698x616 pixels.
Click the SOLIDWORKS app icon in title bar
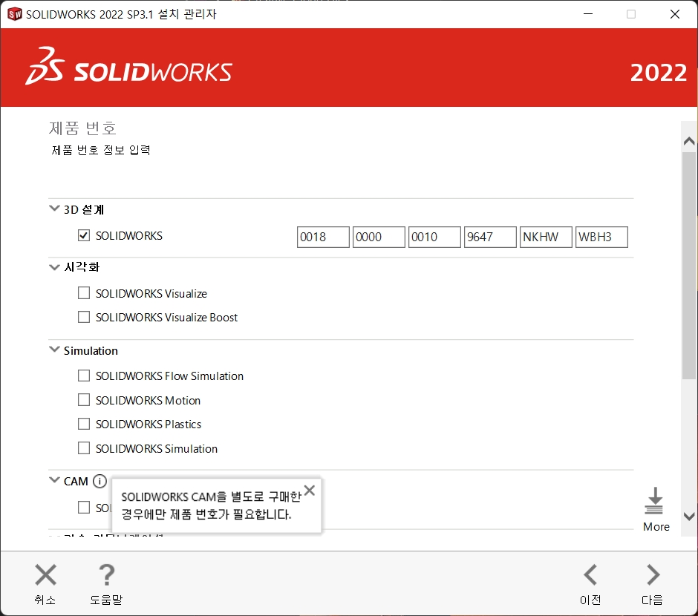coord(15,14)
